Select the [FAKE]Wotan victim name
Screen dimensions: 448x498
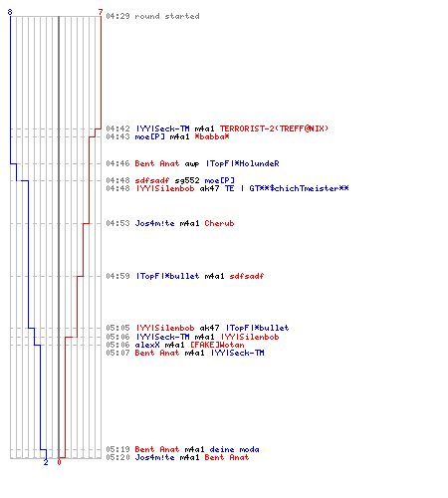[x=217, y=345]
